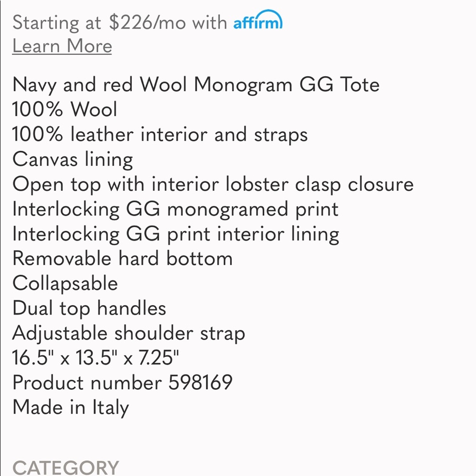Click the number 598169
This screenshot has height=476, width=476.
[200, 382]
